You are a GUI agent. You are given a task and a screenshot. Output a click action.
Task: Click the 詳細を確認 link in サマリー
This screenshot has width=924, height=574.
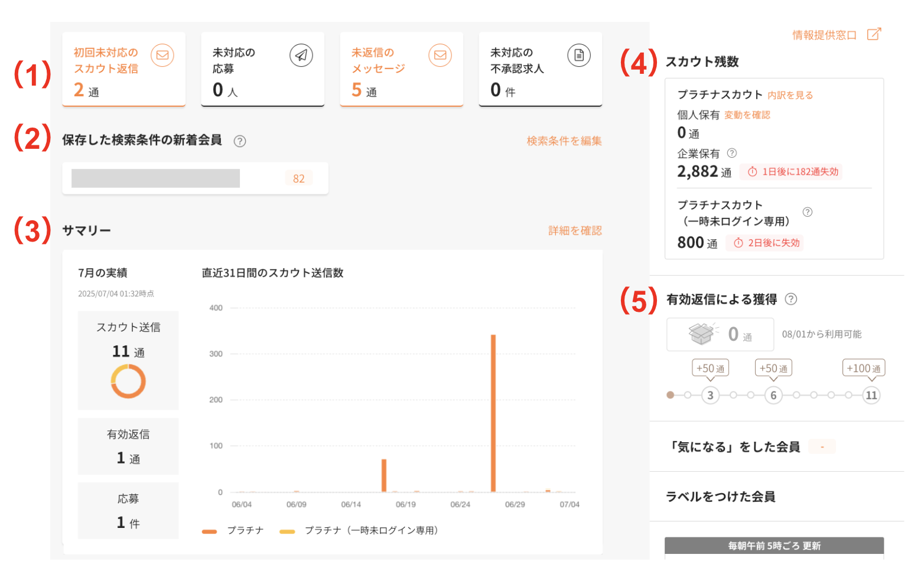click(x=574, y=230)
